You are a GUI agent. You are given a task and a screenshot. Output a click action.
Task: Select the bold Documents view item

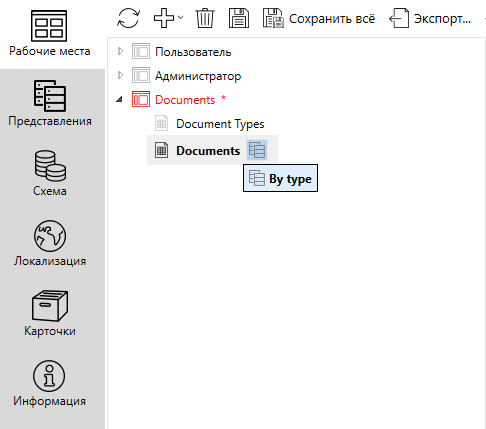[208, 151]
